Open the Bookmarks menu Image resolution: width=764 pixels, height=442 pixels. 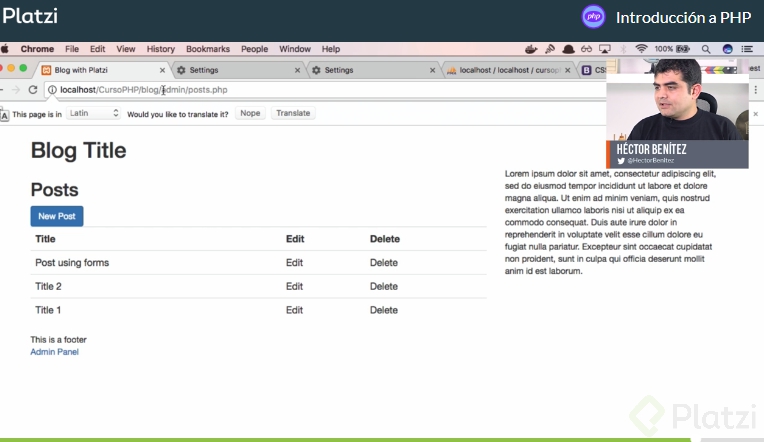(208, 49)
